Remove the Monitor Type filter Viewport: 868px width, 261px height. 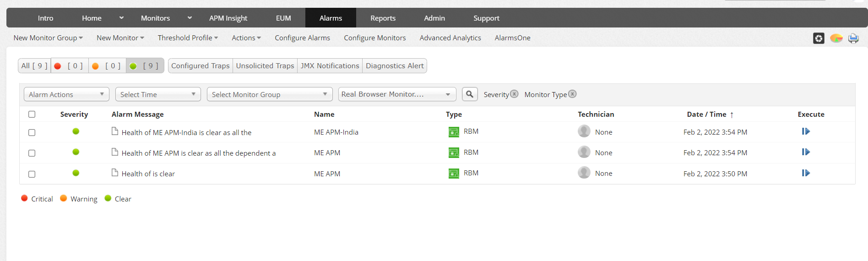tap(572, 94)
